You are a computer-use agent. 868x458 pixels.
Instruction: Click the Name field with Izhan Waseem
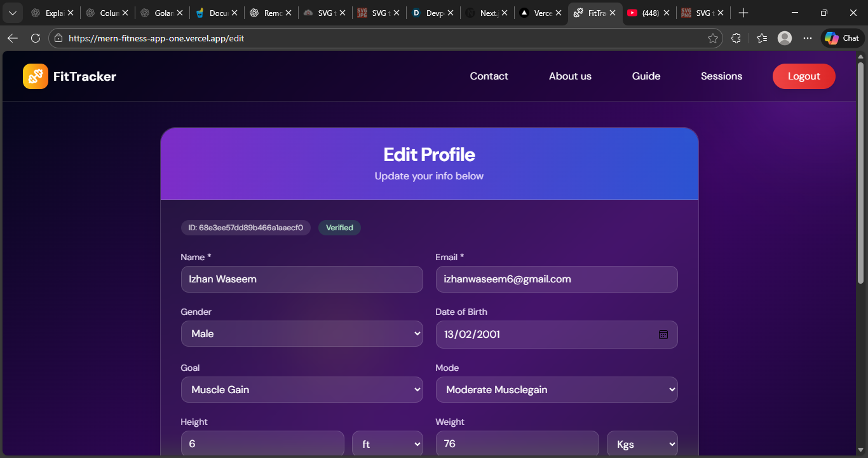302,279
